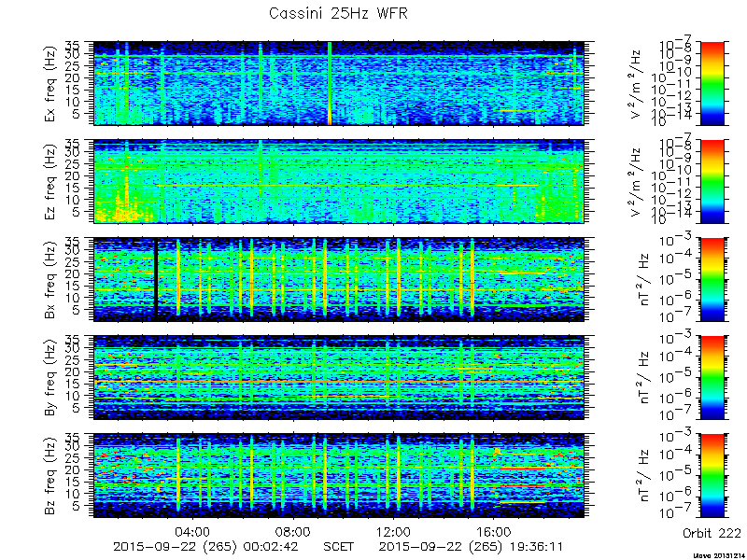Click the Bx nT²/Hz color bar
This screenshot has height=560, width=747.
pyautogui.click(x=712, y=279)
